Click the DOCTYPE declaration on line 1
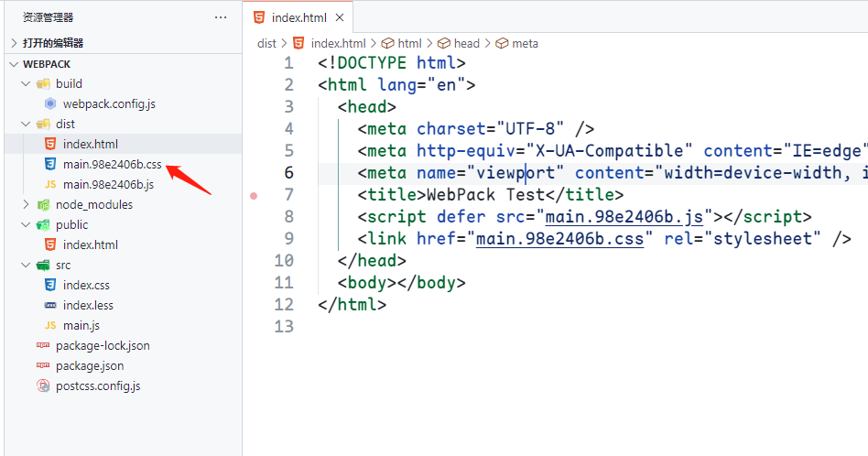The image size is (868, 456). (391, 62)
